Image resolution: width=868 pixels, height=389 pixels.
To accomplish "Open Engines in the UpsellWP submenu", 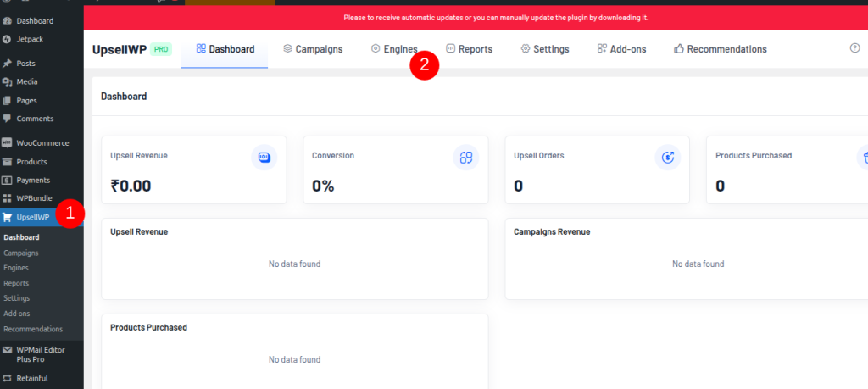I will [16, 268].
